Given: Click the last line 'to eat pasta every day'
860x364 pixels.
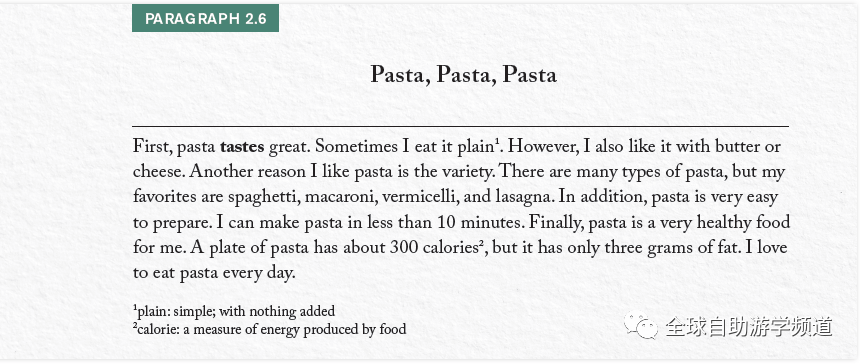Looking at the screenshot, I should 214,273.
